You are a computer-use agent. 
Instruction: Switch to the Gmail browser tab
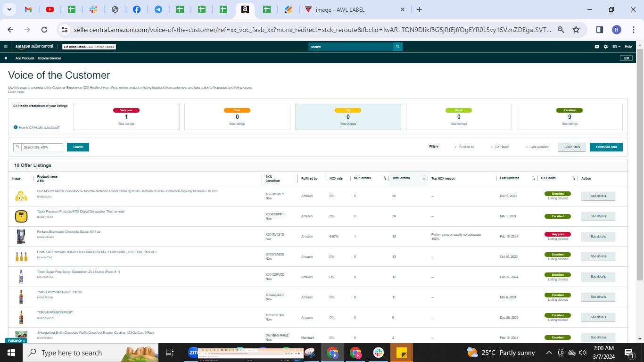click(28, 9)
